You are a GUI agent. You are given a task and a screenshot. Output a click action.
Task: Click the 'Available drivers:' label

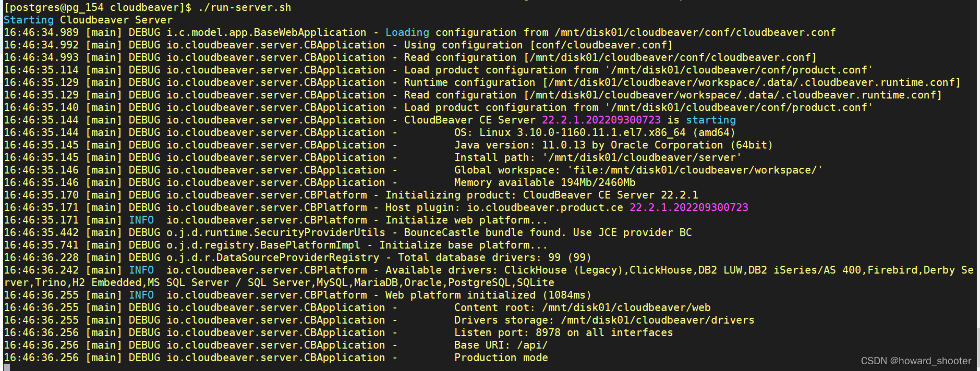point(442,270)
